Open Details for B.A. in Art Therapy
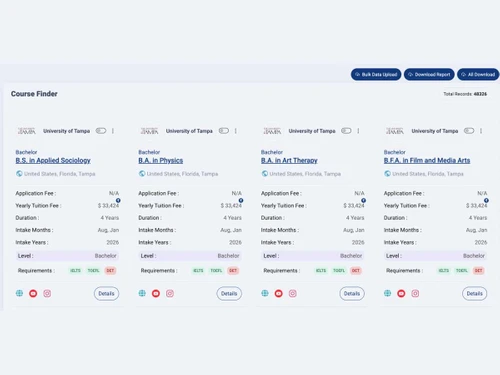Screen dimensions: 500x375 352,294
